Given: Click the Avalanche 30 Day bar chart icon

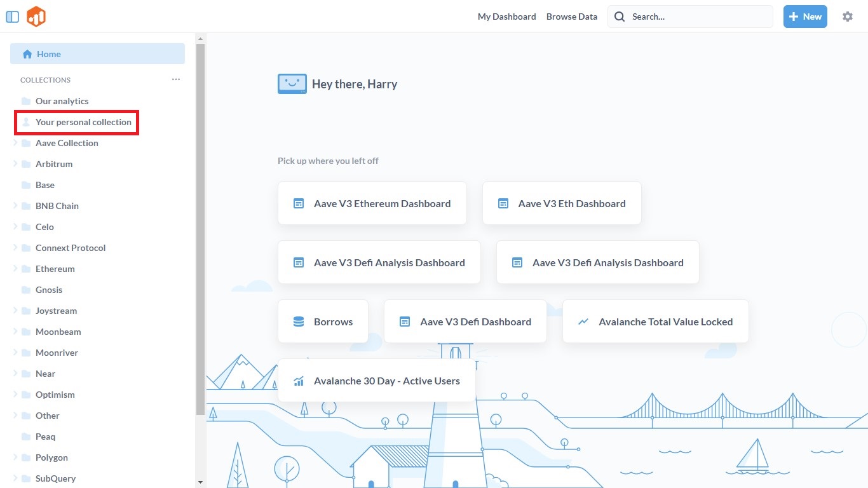Looking at the screenshot, I should (x=299, y=381).
